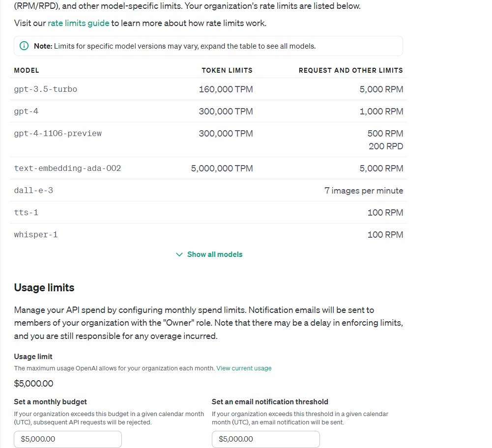Screen dimensions: 492x448
Task: Click the 200 RPD value
Action: point(386,146)
